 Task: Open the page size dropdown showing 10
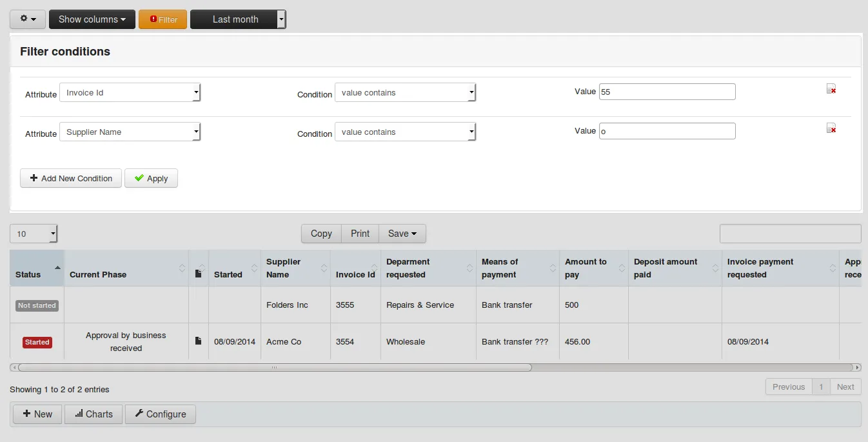(x=34, y=234)
